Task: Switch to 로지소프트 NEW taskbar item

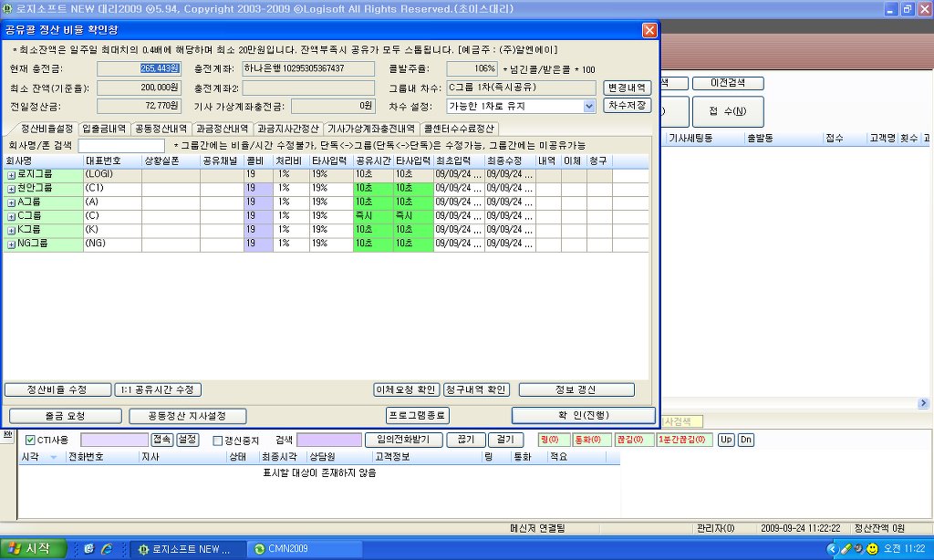Action: [188, 549]
